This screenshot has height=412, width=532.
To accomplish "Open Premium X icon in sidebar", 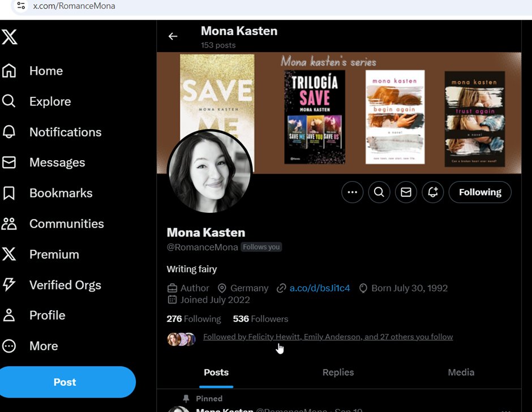I will [9, 254].
